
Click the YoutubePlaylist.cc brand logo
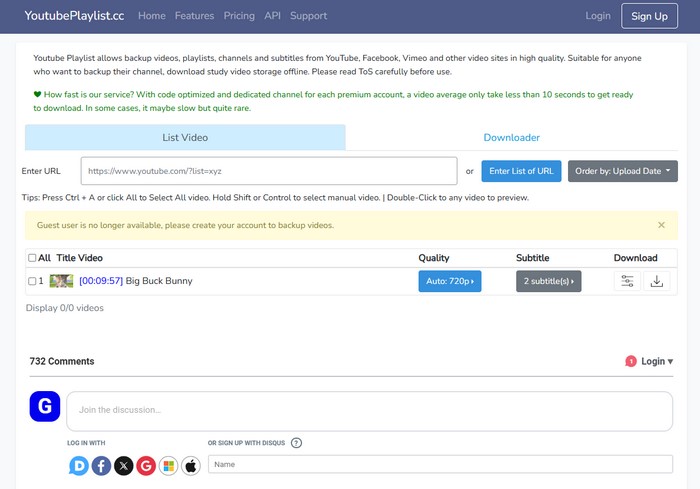[x=74, y=16]
